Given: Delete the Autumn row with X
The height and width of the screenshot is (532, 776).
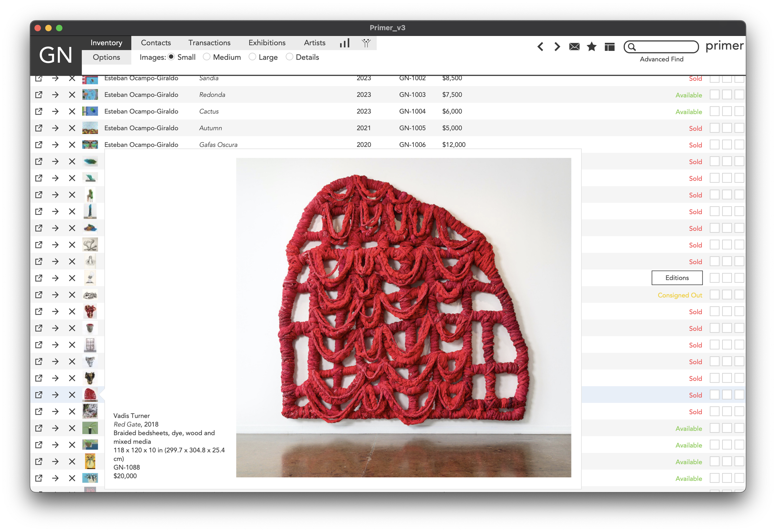Looking at the screenshot, I should (72, 128).
